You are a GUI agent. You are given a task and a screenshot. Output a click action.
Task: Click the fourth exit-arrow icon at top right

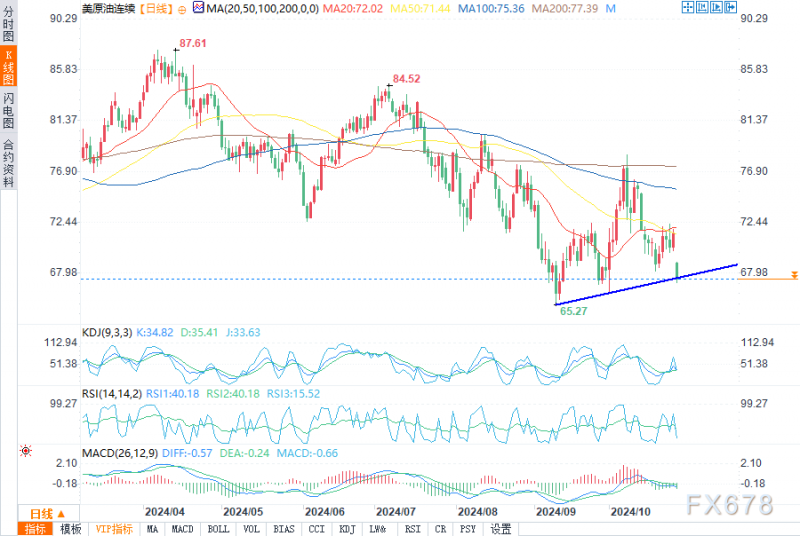(730, 7)
